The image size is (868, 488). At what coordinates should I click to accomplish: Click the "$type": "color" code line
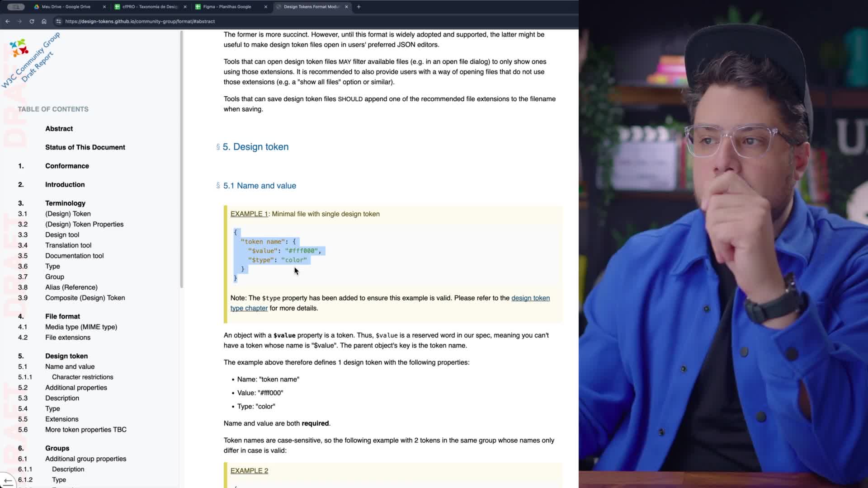click(x=277, y=260)
